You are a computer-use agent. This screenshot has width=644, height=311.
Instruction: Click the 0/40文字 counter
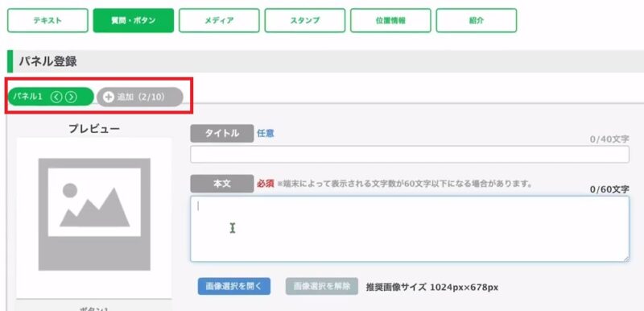point(609,139)
